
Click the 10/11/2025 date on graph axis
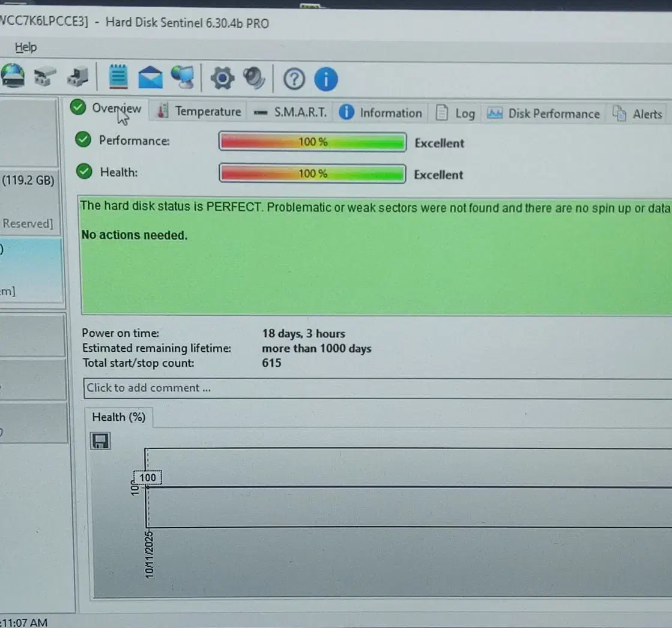[149, 555]
